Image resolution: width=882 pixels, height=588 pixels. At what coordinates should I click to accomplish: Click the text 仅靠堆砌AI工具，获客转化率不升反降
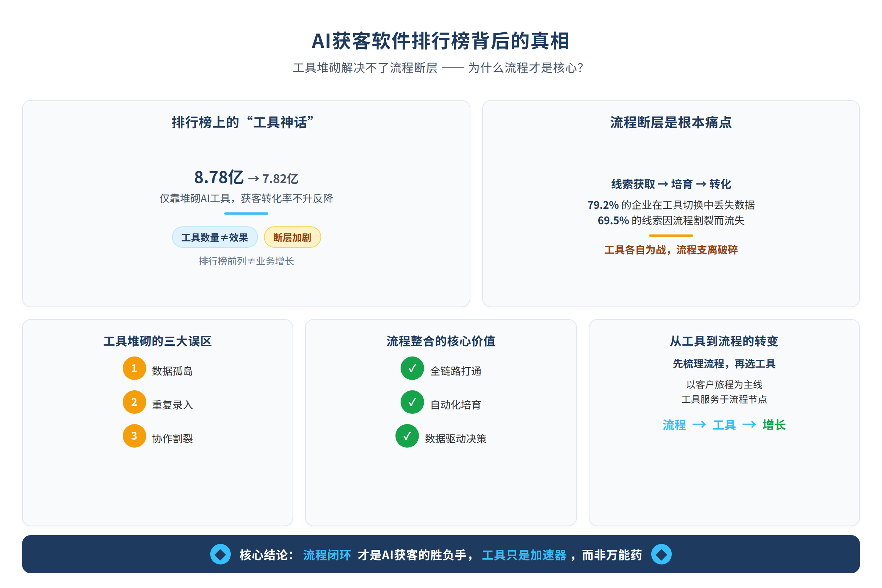[x=246, y=198]
